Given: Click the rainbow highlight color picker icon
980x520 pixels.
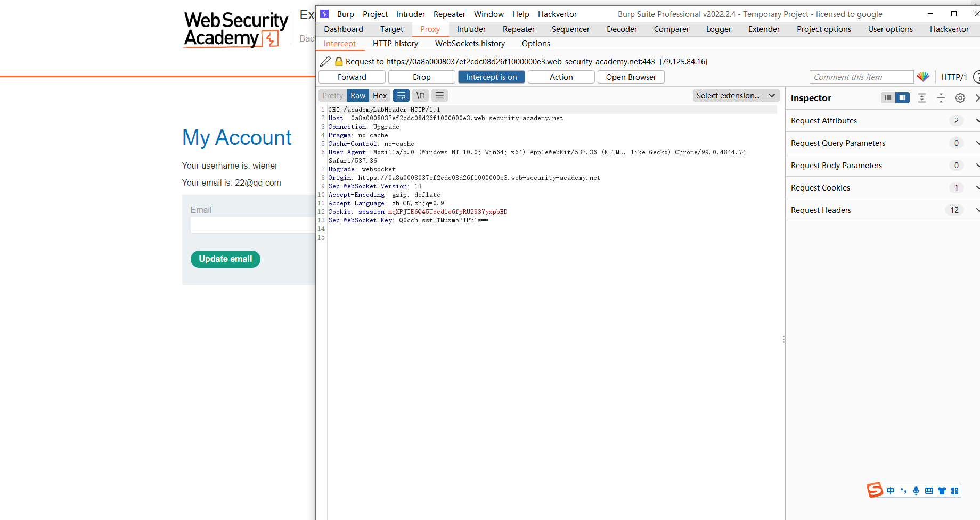Looking at the screenshot, I should pos(923,77).
